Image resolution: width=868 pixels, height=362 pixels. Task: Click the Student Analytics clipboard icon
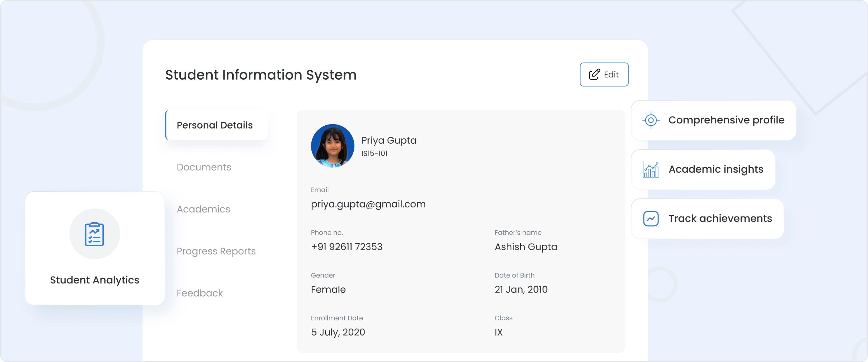94,234
